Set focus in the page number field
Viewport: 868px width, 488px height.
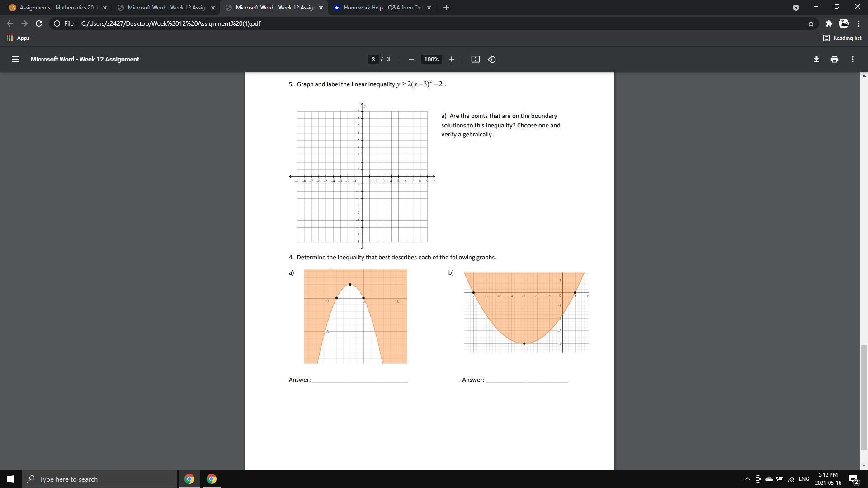[x=373, y=59]
